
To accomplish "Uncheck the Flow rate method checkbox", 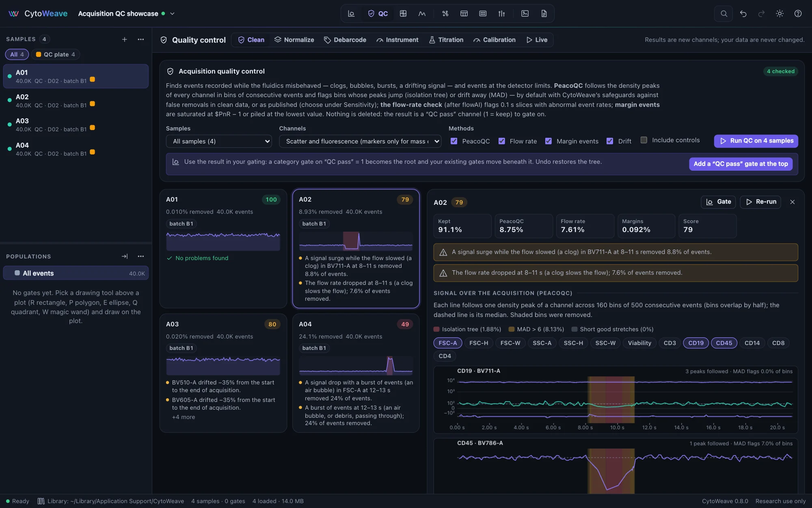I will [x=502, y=141].
